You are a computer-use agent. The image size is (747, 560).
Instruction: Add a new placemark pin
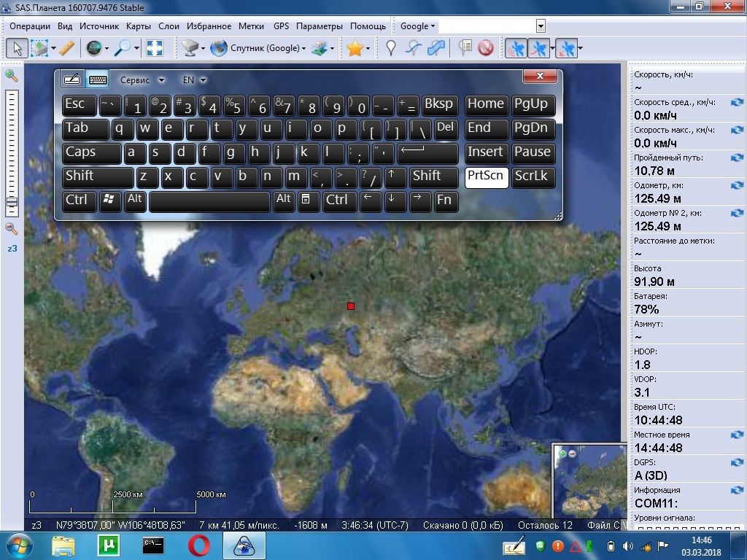coord(391,48)
